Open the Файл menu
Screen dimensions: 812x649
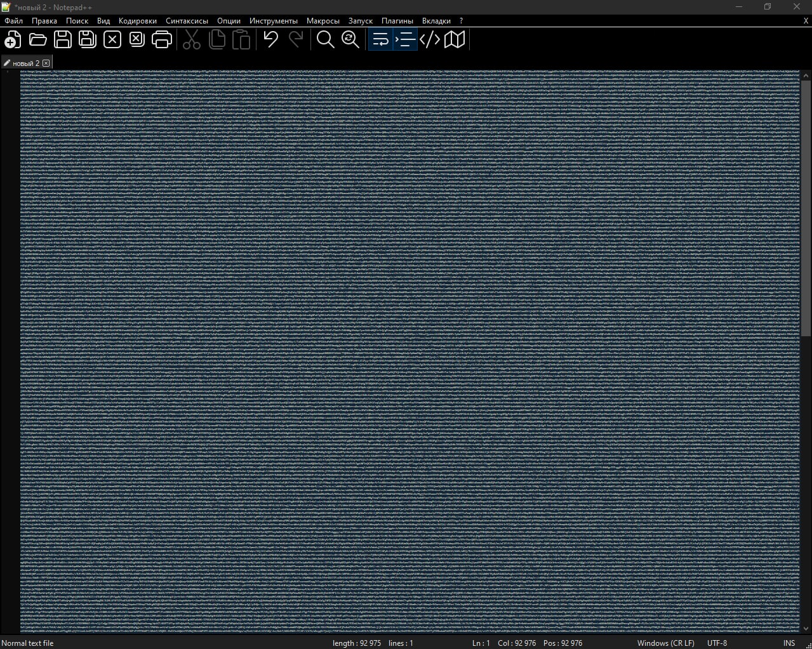pyautogui.click(x=13, y=20)
